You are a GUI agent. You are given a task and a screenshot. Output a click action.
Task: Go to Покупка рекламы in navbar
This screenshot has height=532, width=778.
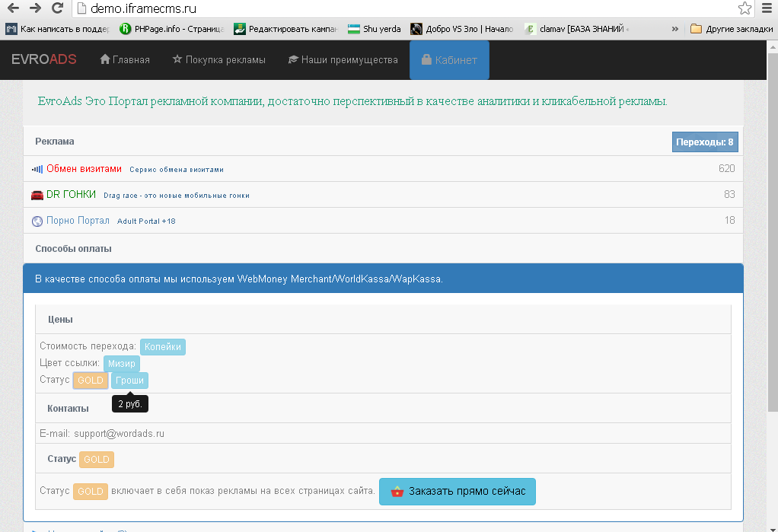219,59
